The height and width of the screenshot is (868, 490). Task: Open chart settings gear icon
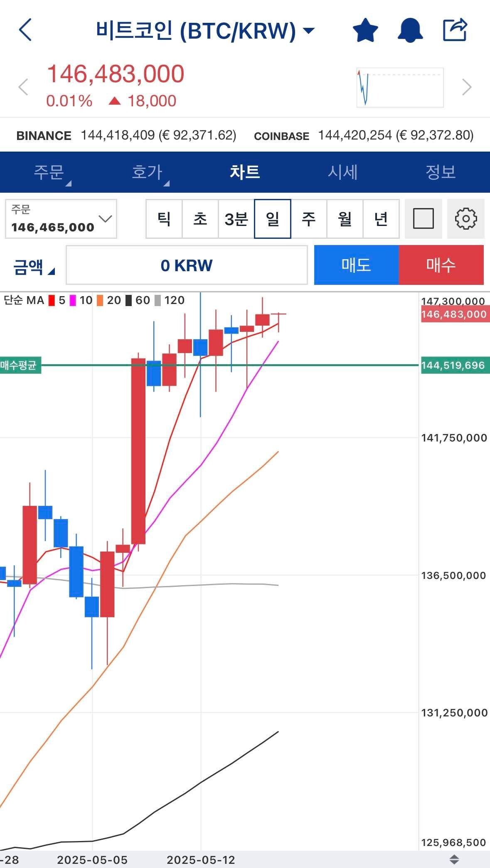(x=465, y=219)
